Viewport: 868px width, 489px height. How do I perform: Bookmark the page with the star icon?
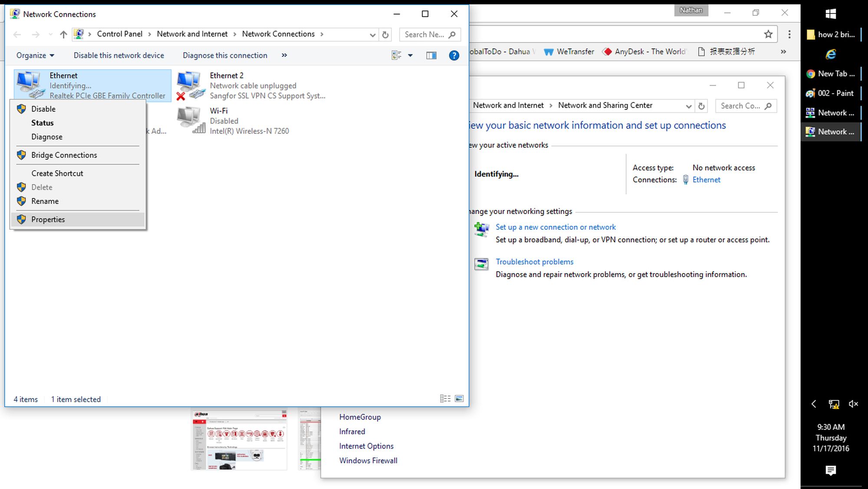click(768, 34)
